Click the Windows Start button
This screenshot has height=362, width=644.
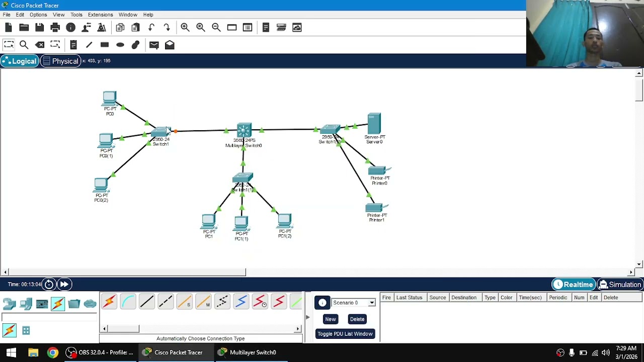coord(11,352)
